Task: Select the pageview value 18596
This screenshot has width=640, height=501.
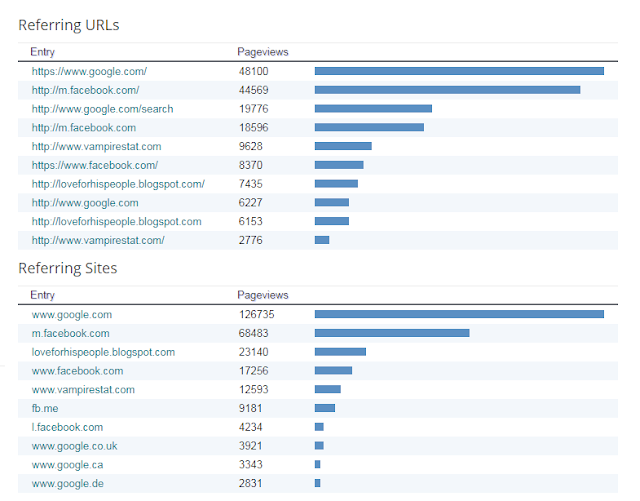Action: (x=253, y=128)
